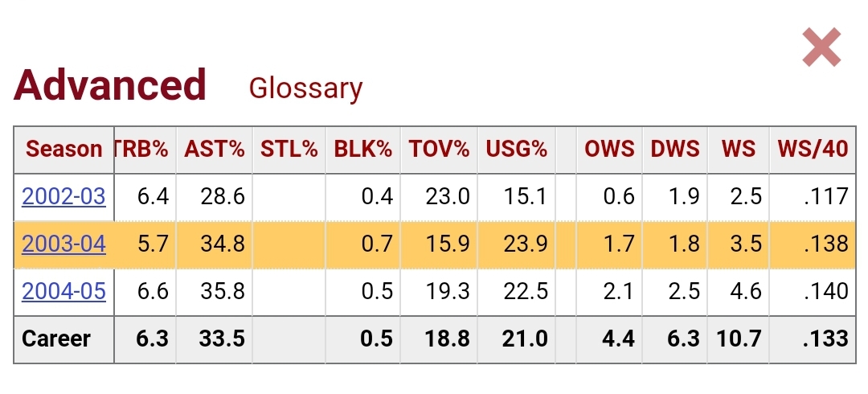868x394 pixels.
Task: Sort by BLK% column header
Action: pyautogui.click(x=363, y=149)
